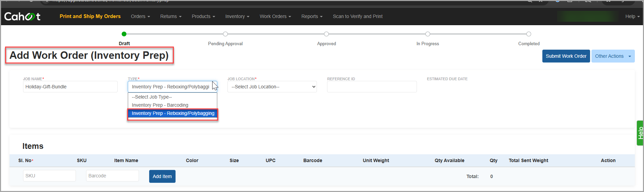
Task: Open the Reports menu
Action: pyautogui.click(x=312, y=16)
